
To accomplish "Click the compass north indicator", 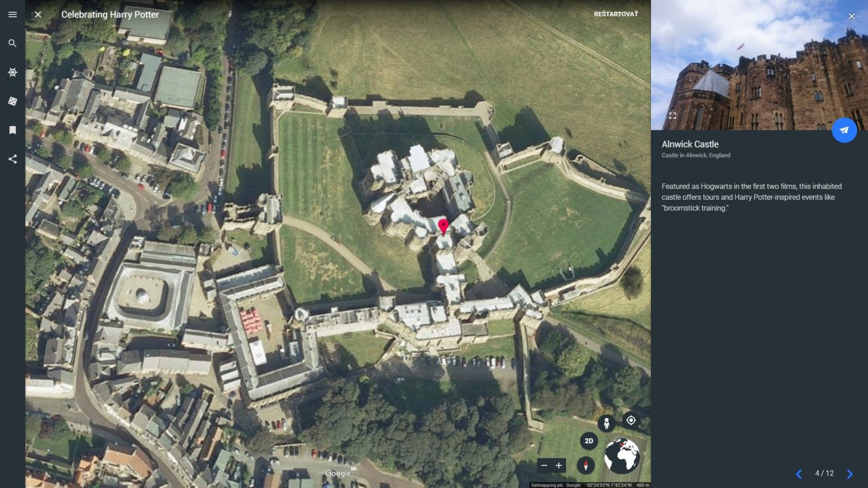I will tap(586, 465).
